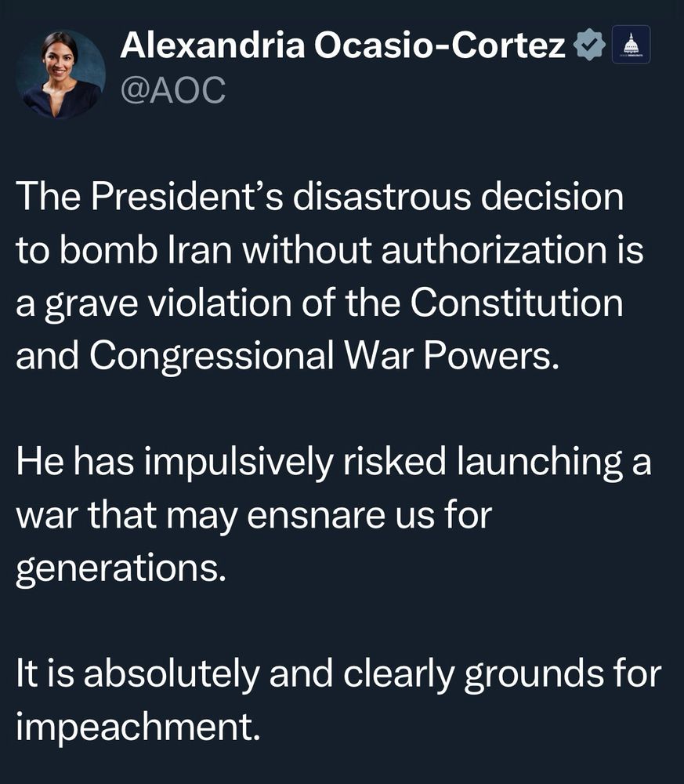
Task: Click the paragraph starting "He has impulsively"
Action: click(334, 514)
